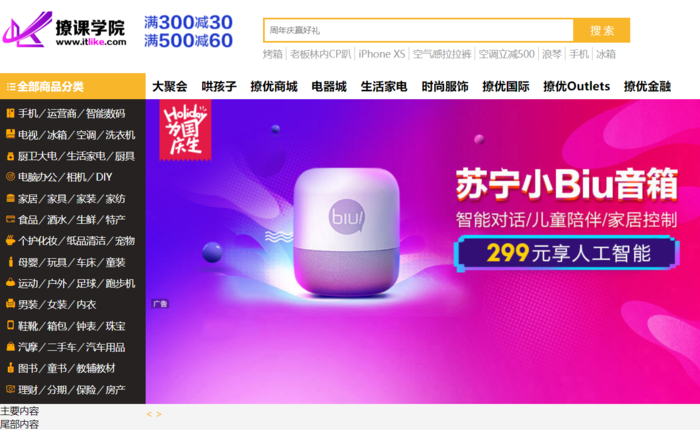The height and width of the screenshot is (430, 700).
Task: Click the icon beside 厨卫大电/生活家电/厨具
Action: click(10, 156)
